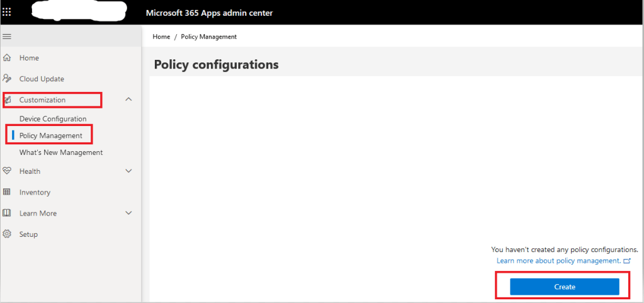Select Policy Management in sidebar
The height and width of the screenshot is (303, 644).
[x=51, y=135]
